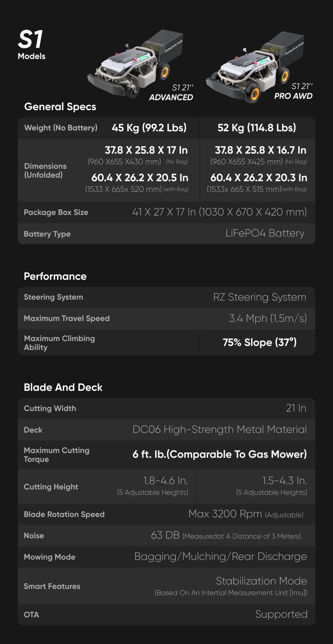Click the LiFePO4 Battery value text
The image size is (333, 644).
coord(265,233)
